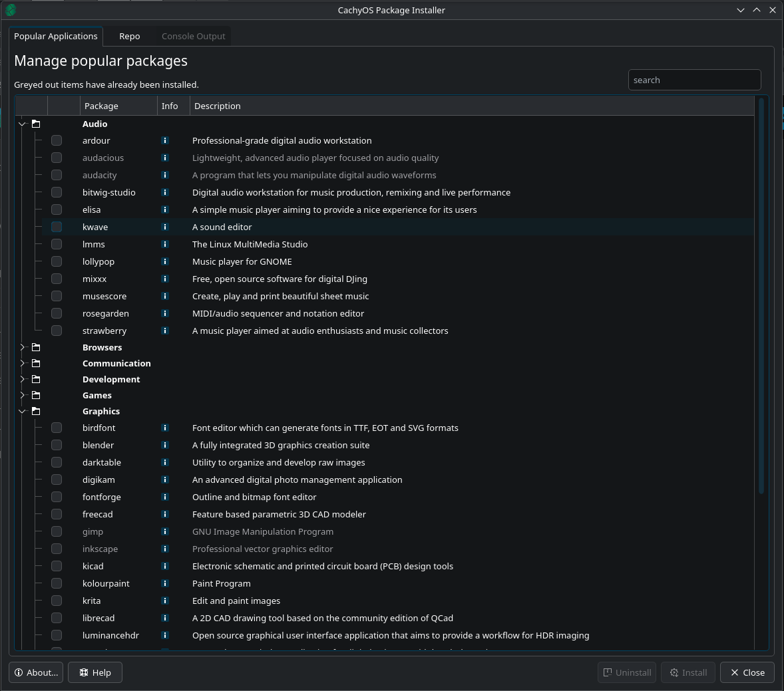Expand the Browsers category
The image size is (784, 691).
22,347
